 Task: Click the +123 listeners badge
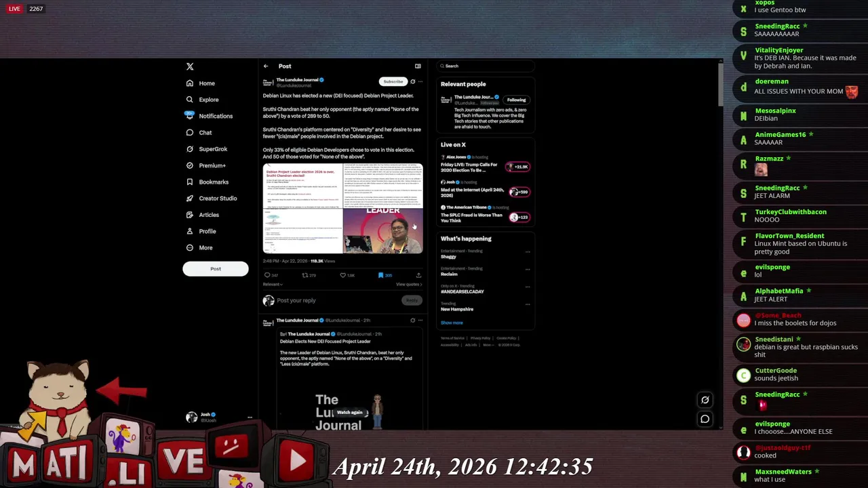pyautogui.click(x=519, y=217)
